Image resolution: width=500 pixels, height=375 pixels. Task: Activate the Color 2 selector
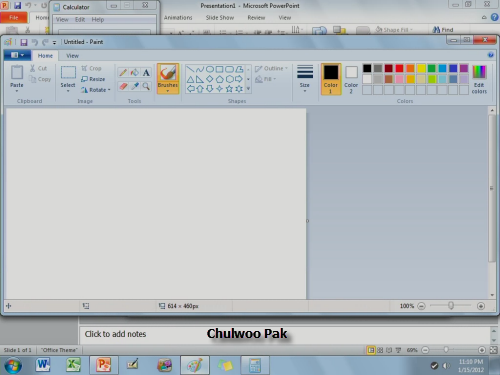pos(351,79)
